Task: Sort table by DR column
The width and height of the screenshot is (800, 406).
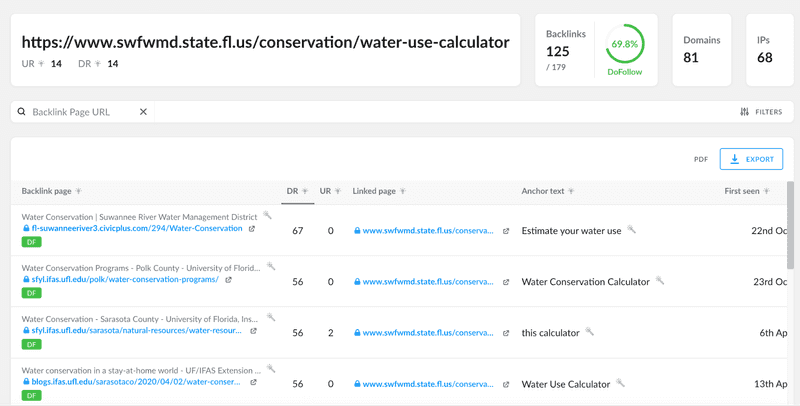Action: [x=297, y=191]
